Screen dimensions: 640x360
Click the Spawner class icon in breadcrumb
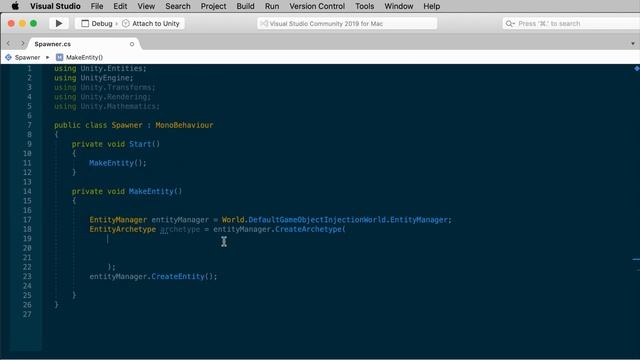point(8,58)
